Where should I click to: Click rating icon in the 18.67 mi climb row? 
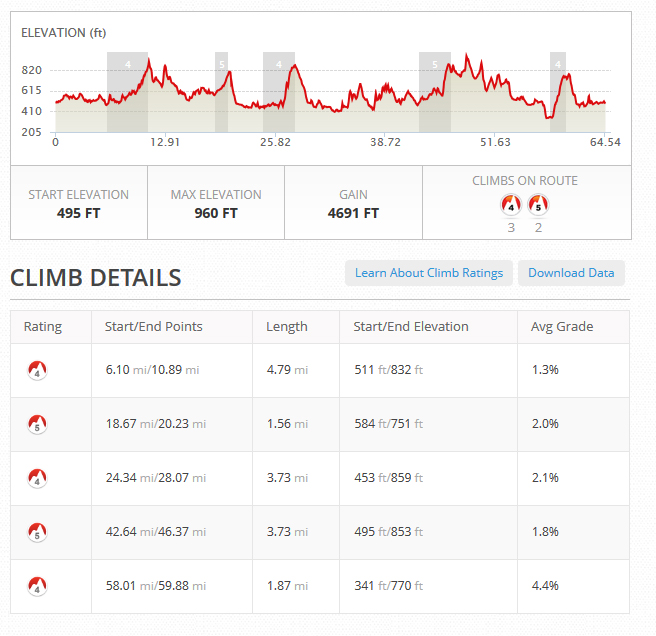pos(37,424)
